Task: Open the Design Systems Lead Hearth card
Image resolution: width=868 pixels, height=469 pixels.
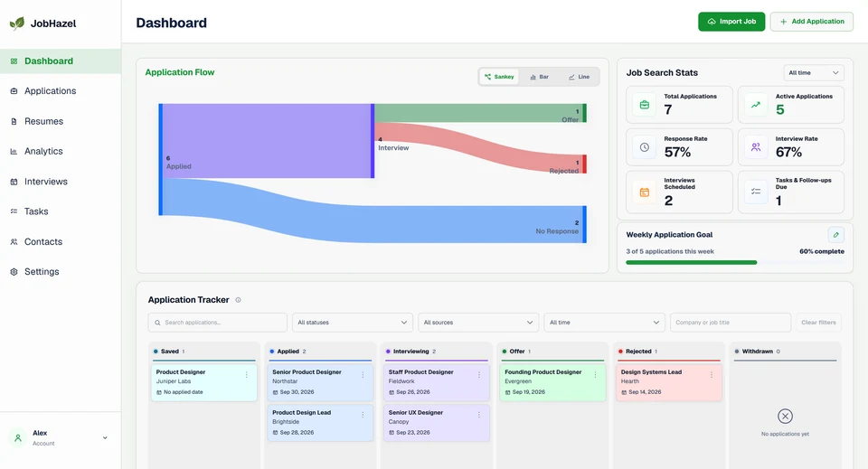Action: point(669,382)
